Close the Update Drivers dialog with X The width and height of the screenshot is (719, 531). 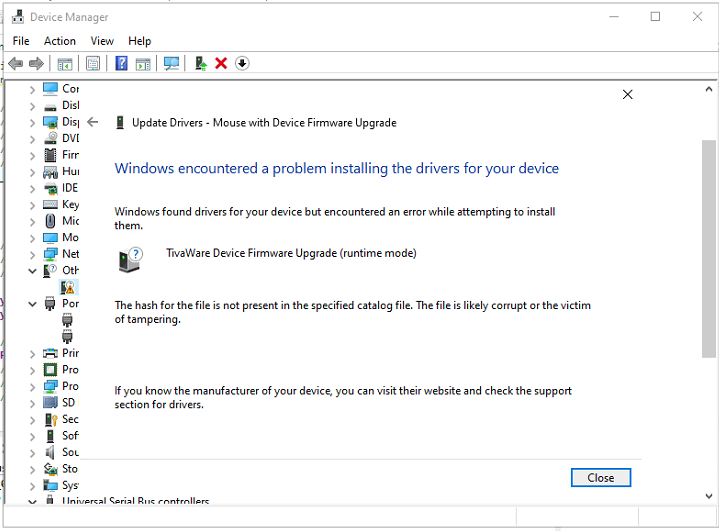click(628, 94)
